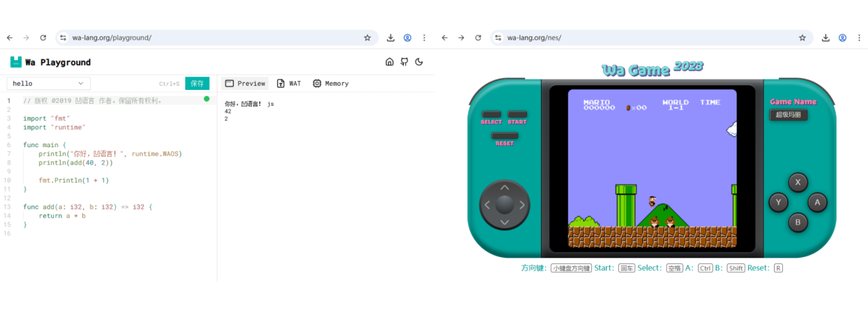Toggle dark mode with the moon icon
Image resolution: width=868 pixels, height=329 pixels.
(x=419, y=62)
